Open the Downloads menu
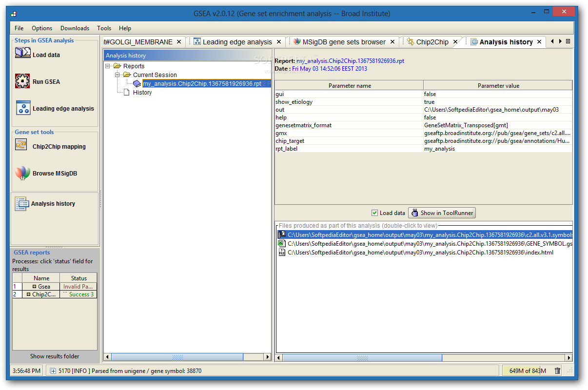This screenshot has width=588, height=390. coord(75,28)
